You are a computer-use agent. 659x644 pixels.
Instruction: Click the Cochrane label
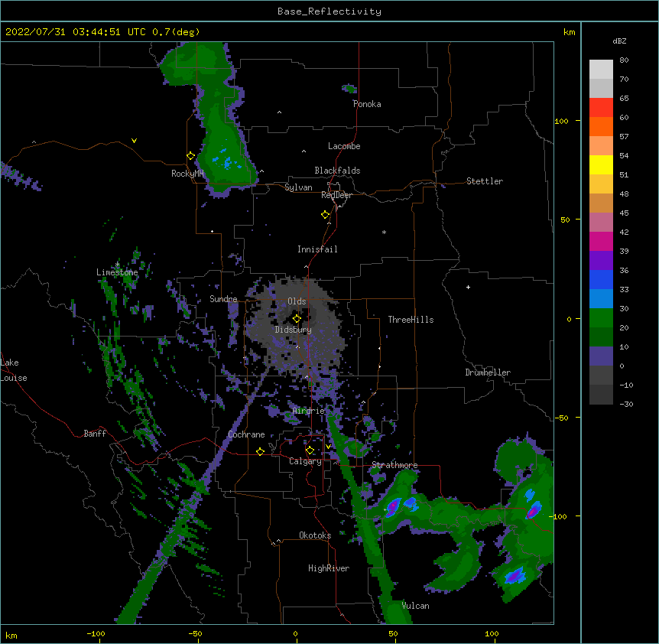pyautogui.click(x=246, y=434)
